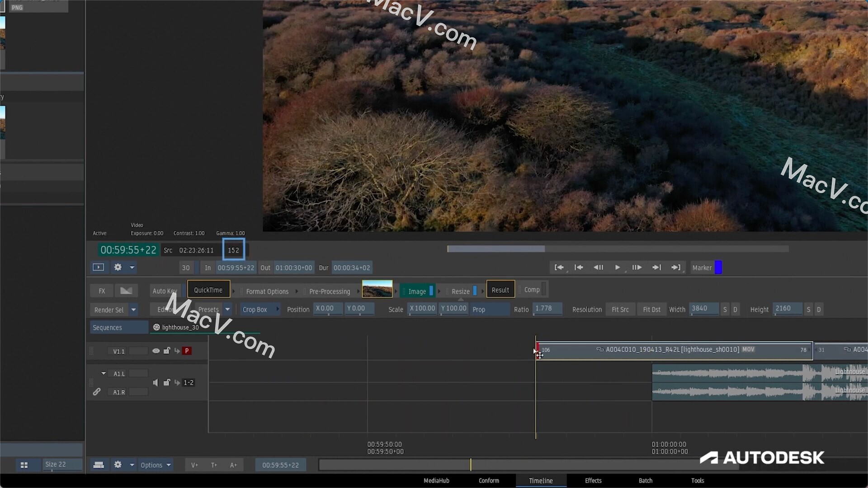Click the 1-2 audio patch button
Screen dimensions: 868x488
tap(189, 383)
